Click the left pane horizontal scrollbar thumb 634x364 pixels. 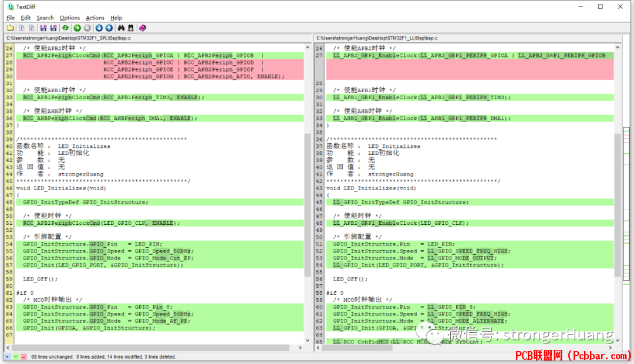coord(151,348)
